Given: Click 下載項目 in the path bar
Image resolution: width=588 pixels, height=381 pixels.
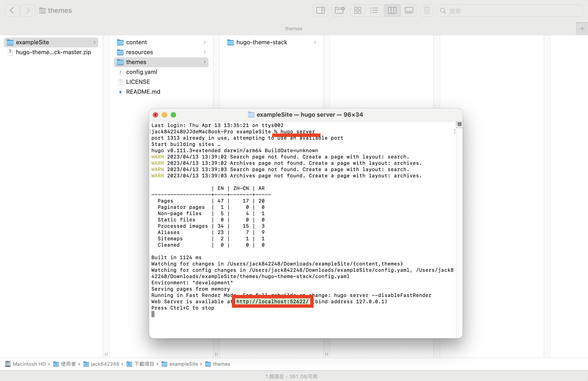Looking at the screenshot, I should pyautogui.click(x=140, y=364).
